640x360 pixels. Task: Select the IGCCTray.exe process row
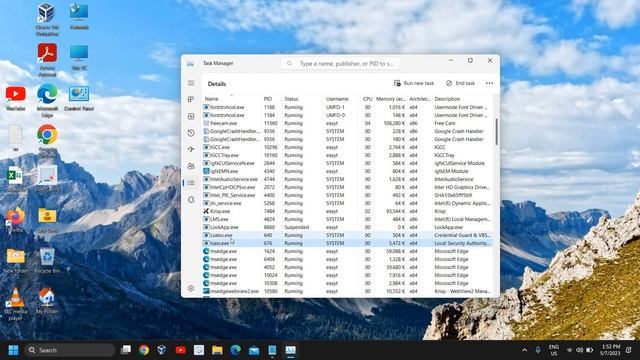(347, 155)
